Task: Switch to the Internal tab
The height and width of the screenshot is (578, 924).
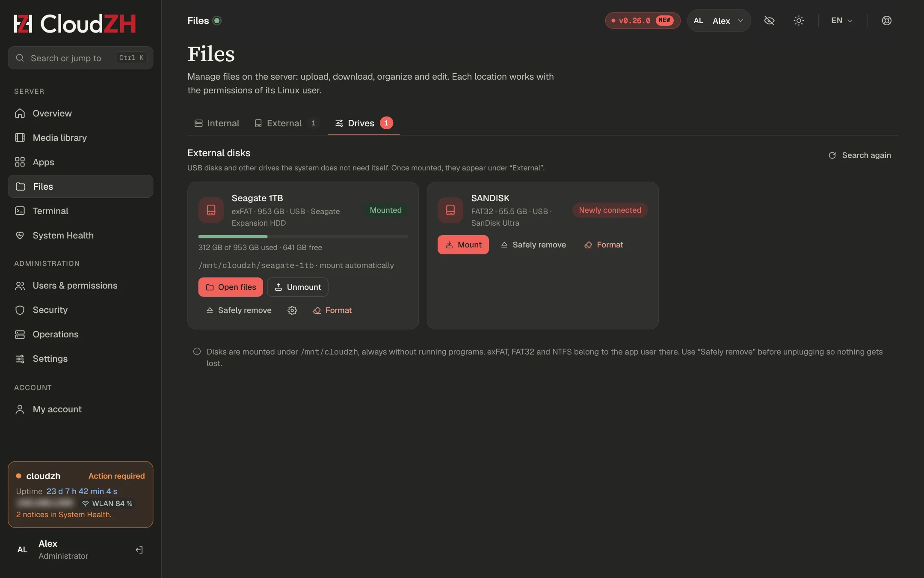Action: click(x=217, y=123)
